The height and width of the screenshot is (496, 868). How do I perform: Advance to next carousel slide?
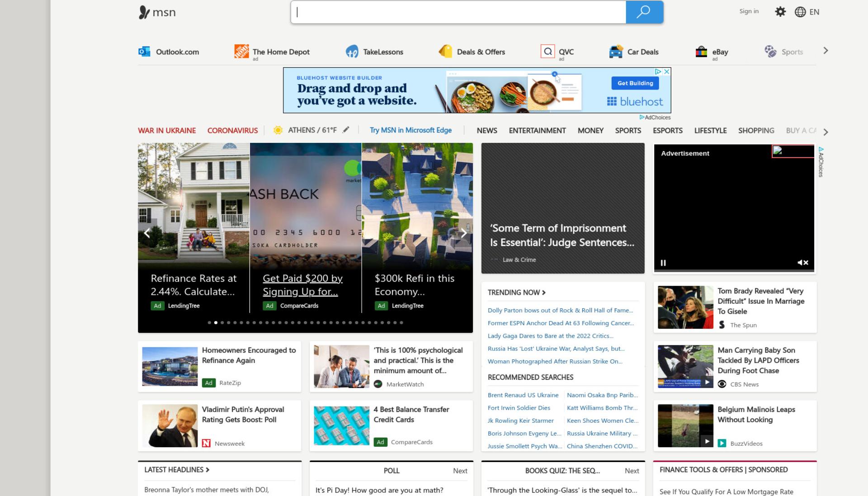pos(463,233)
